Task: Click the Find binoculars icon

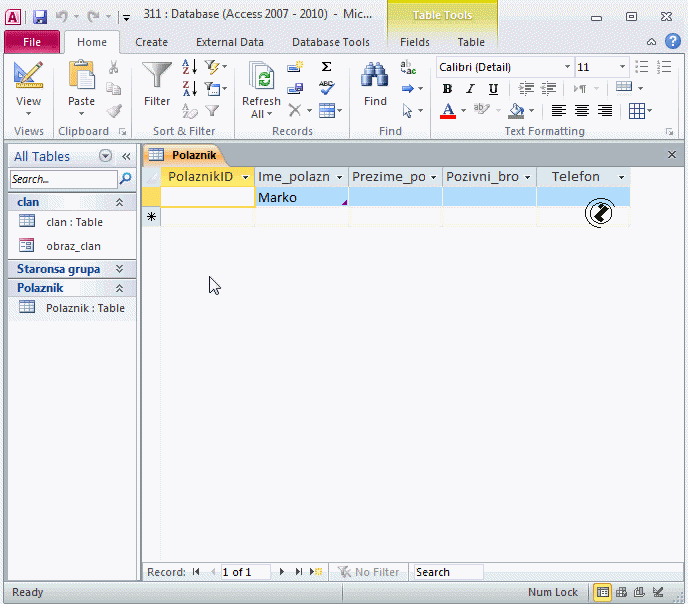Action: [375, 77]
